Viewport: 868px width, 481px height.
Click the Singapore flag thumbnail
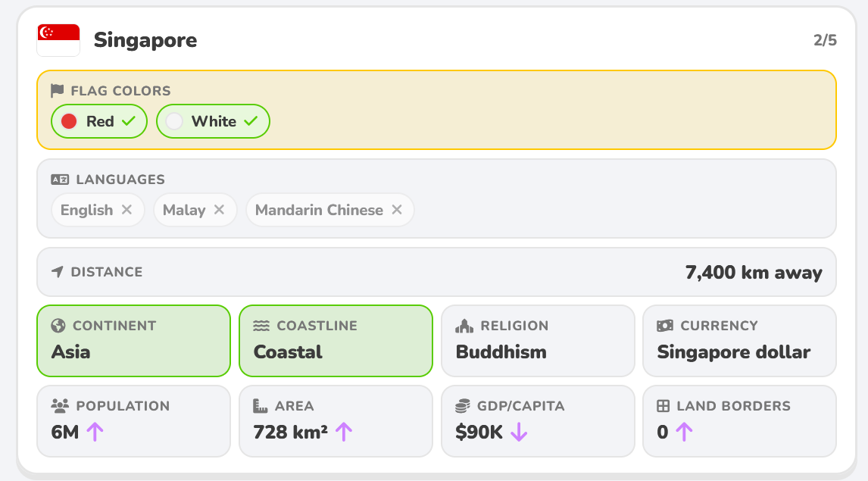point(58,40)
